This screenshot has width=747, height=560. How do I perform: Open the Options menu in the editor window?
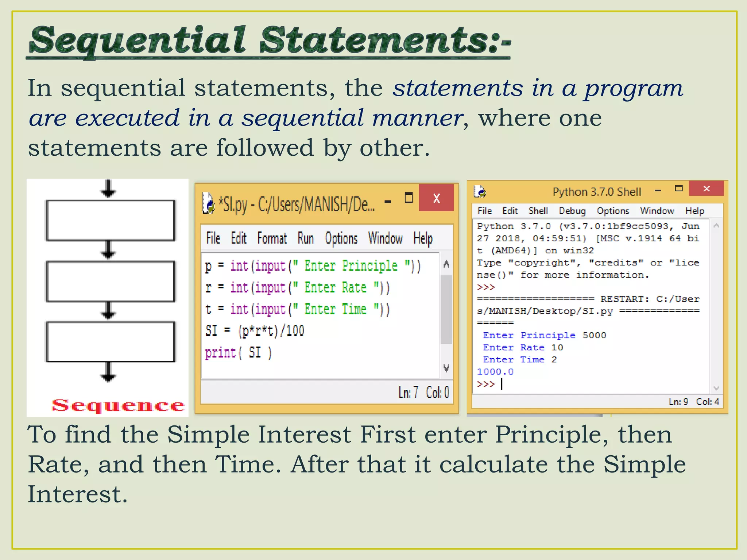click(341, 238)
